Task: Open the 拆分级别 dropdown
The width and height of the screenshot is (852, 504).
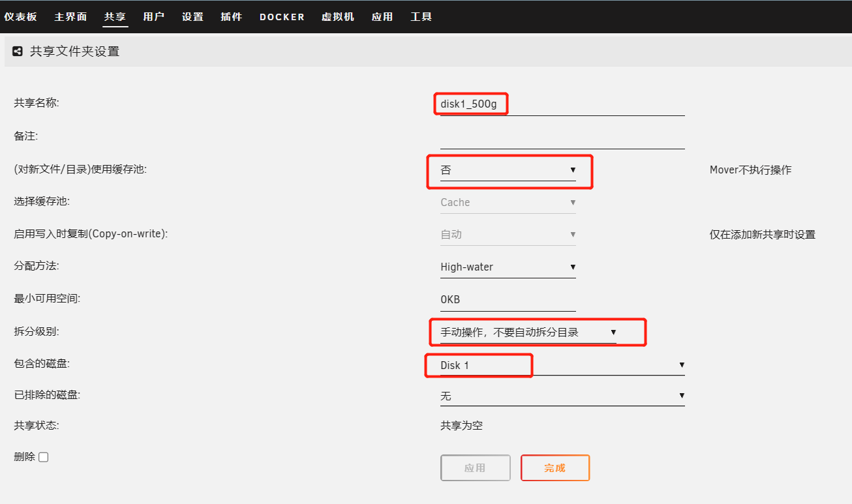Action: click(528, 333)
